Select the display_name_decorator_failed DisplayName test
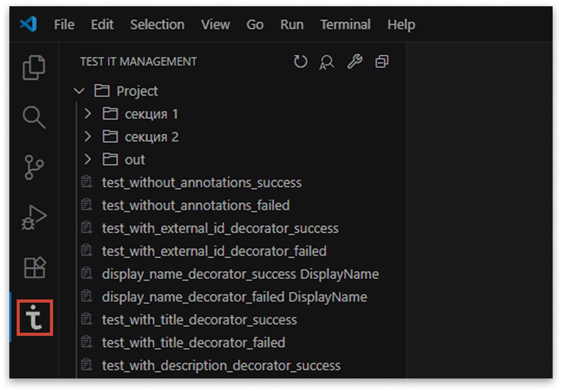Screen dimensions: 562x392 pyautogui.click(x=231, y=297)
